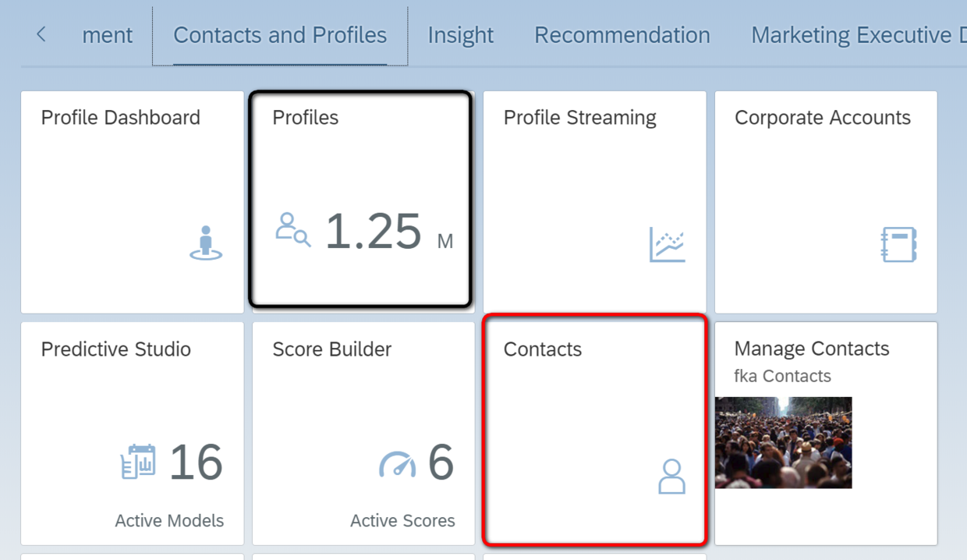967x560 pixels.
Task: Click the Active Scores label
Action: (x=402, y=521)
